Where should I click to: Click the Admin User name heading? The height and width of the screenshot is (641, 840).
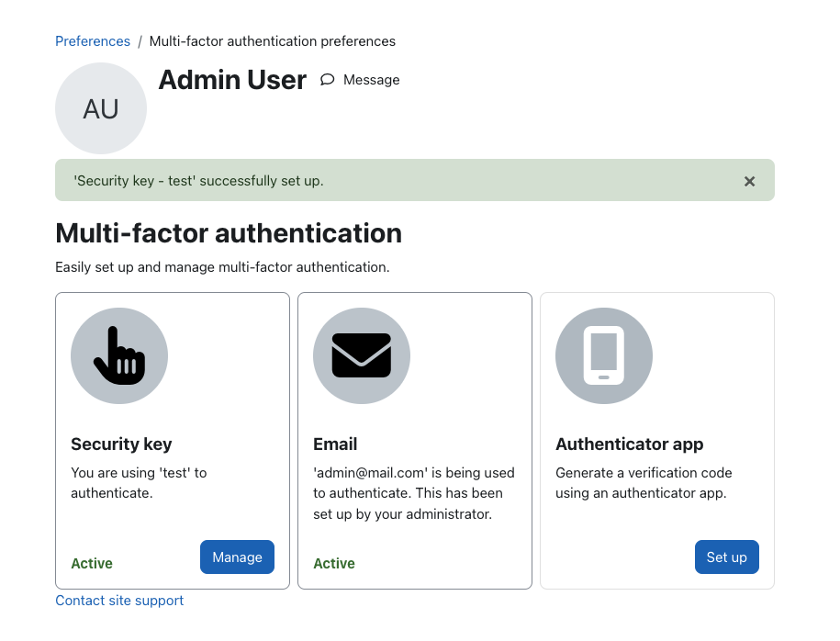232,80
